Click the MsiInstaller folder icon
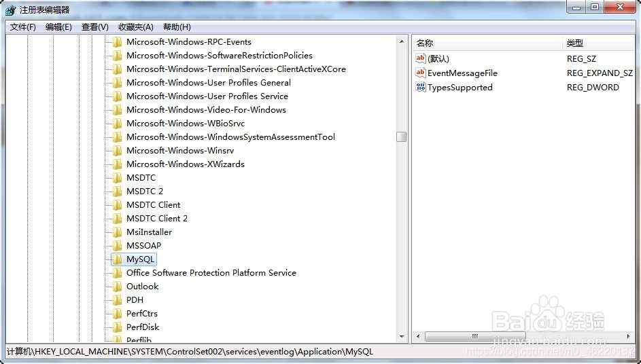The image size is (641, 364). [118, 232]
